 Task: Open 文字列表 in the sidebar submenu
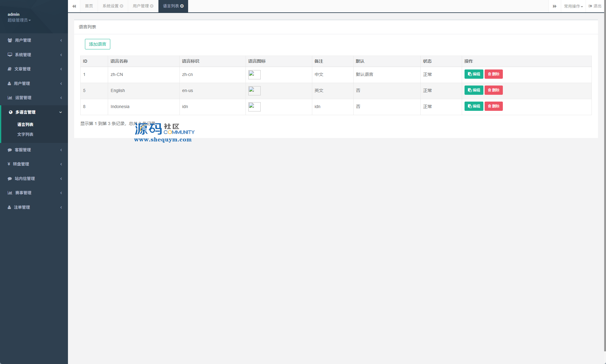point(25,134)
